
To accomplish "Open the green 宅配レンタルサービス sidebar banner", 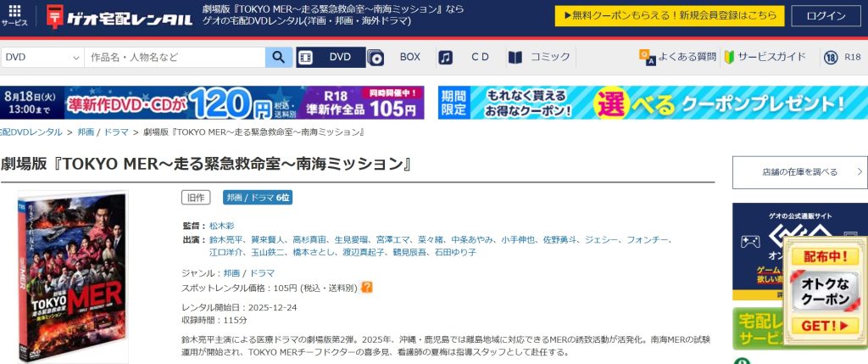I will [759, 329].
